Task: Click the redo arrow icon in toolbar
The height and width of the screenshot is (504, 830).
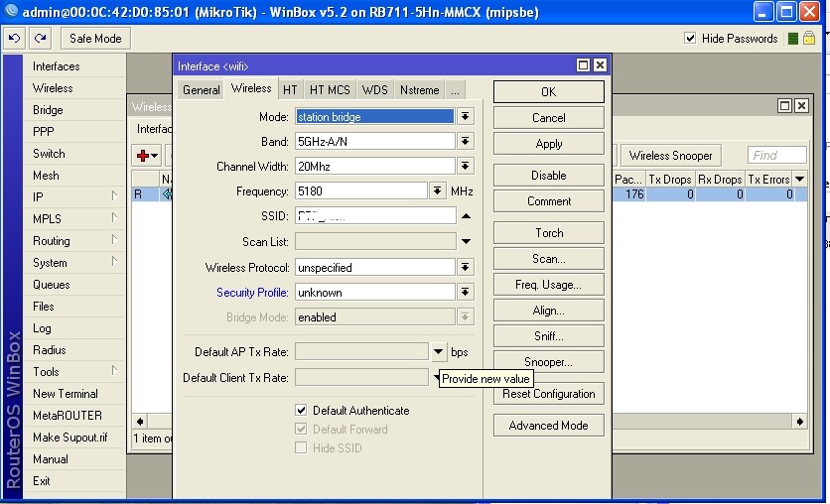Action: coord(41,38)
